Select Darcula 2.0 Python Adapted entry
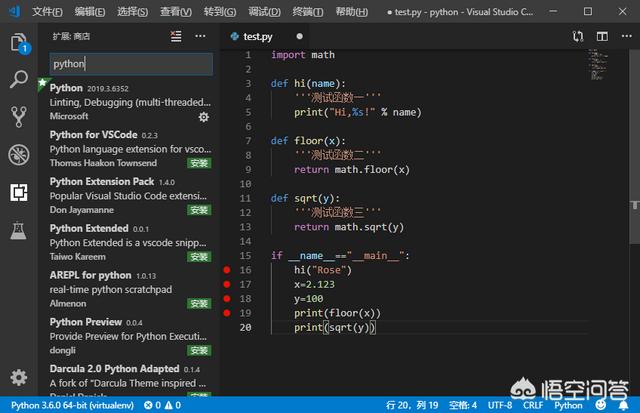This screenshot has height=413, width=640. tap(130, 380)
